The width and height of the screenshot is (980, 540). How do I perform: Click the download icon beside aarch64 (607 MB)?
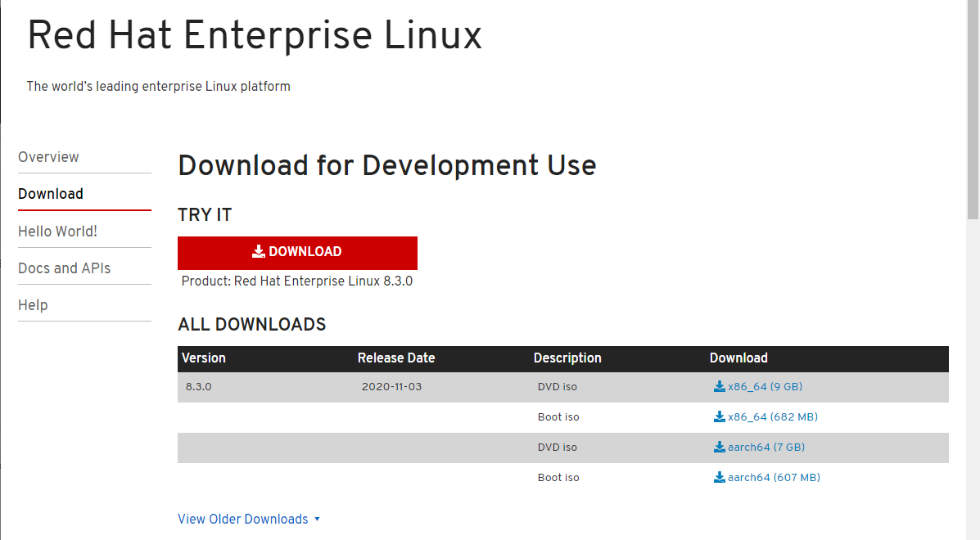click(x=720, y=478)
